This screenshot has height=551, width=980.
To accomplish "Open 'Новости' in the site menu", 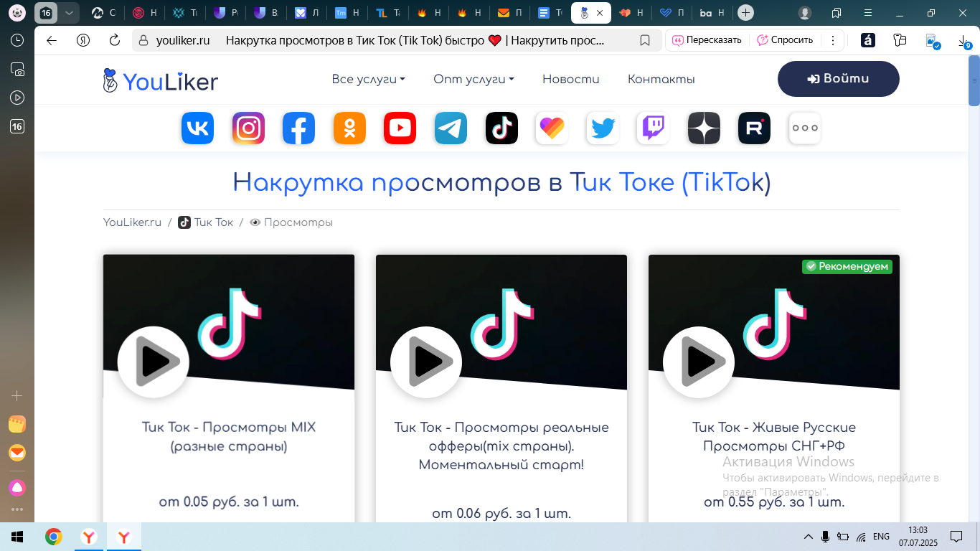I will 570,79.
